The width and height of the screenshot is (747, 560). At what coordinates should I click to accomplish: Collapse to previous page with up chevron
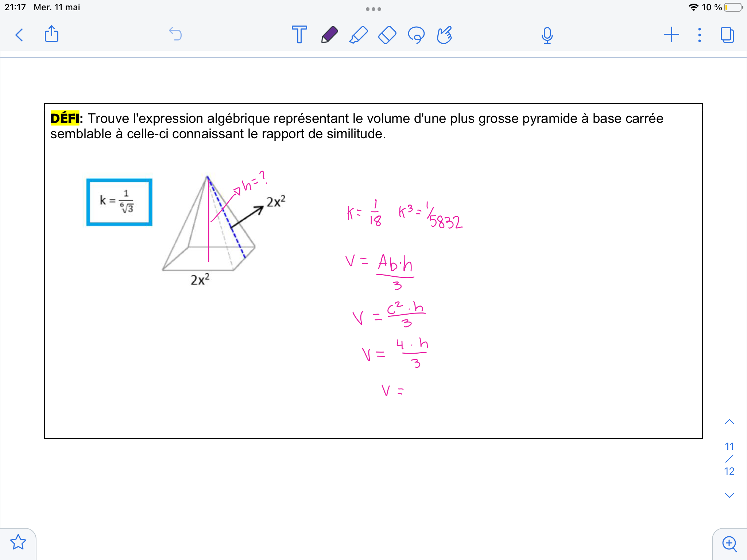[x=729, y=421]
